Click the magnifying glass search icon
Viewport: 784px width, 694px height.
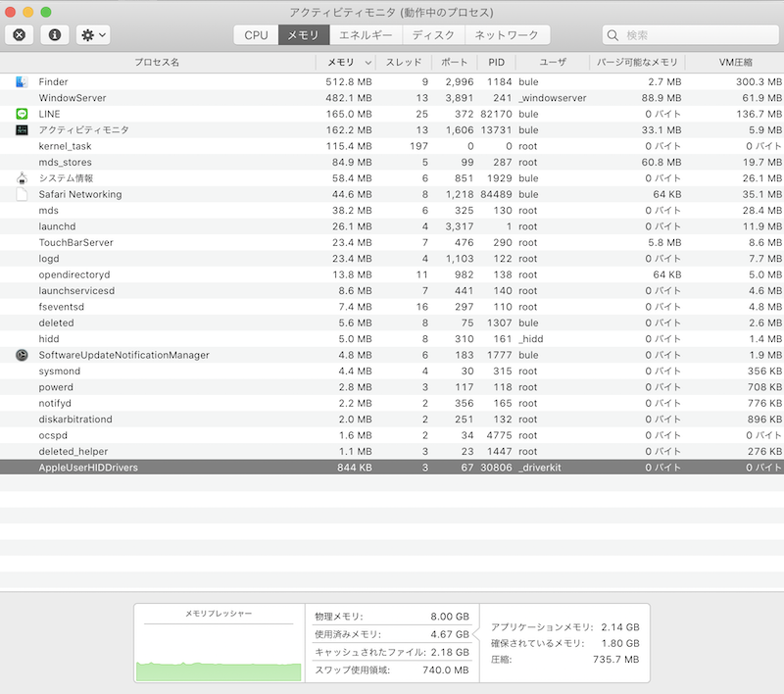[x=615, y=35]
